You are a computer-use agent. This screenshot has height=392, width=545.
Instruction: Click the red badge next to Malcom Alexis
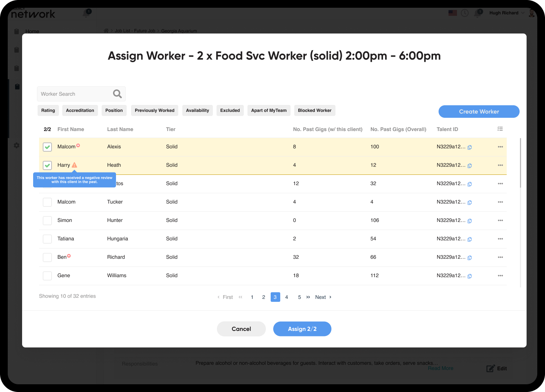click(78, 145)
